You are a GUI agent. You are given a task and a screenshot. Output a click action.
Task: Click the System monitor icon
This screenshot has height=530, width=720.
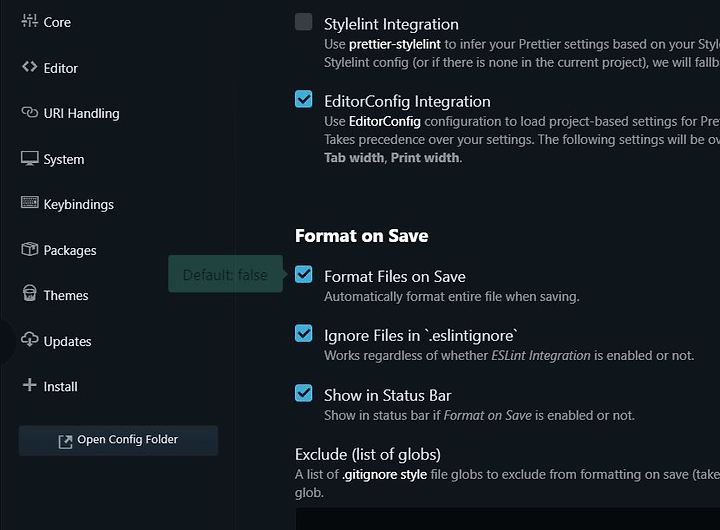click(29, 158)
